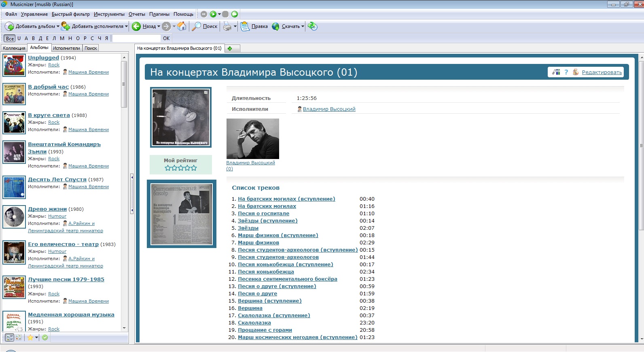644x352 pixels.
Task: Open the Быстрый фильтр menu
Action: (71, 14)
